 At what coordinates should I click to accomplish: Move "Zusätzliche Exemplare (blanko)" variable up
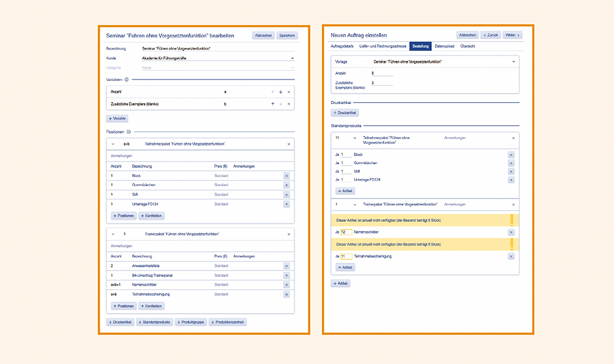tap(272, 104)
